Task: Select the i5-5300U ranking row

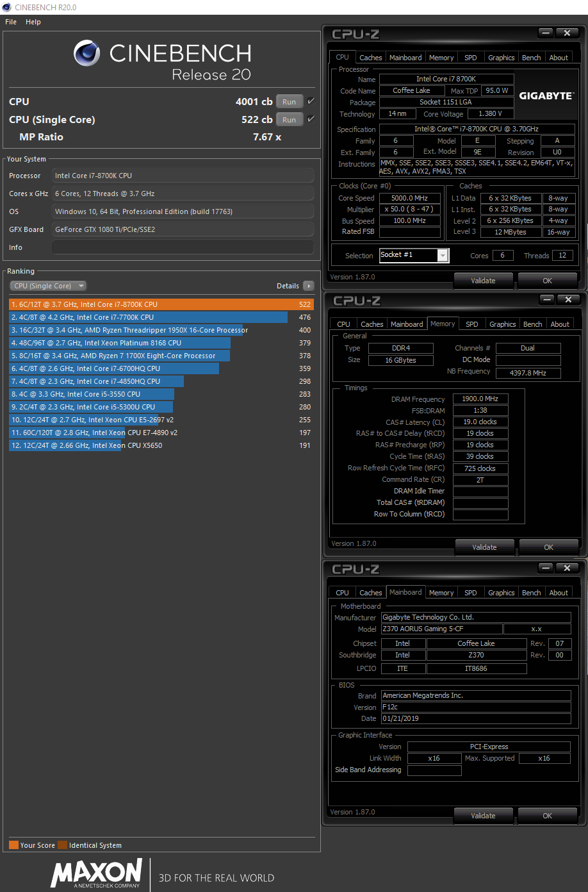Action: 161,407
